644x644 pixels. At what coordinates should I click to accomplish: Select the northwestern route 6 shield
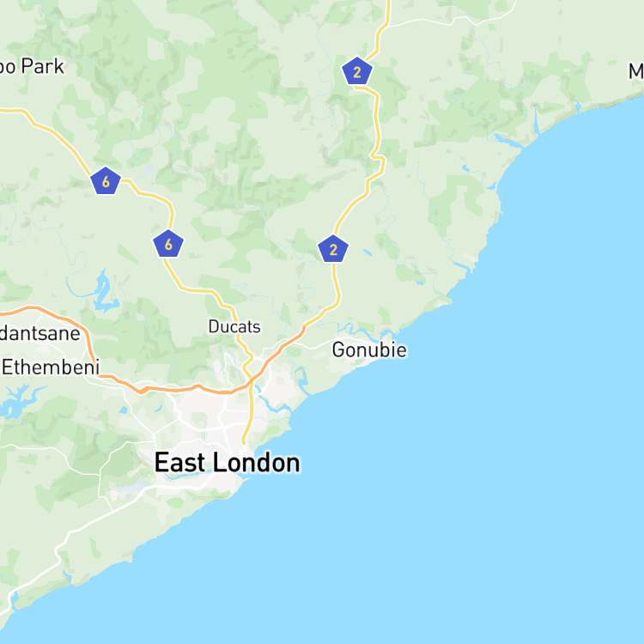click(x=106, y=180)
